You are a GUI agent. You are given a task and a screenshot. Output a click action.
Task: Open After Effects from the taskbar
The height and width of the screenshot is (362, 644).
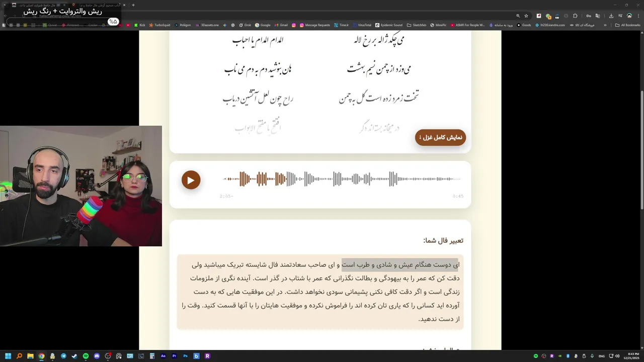pos(163,356)
